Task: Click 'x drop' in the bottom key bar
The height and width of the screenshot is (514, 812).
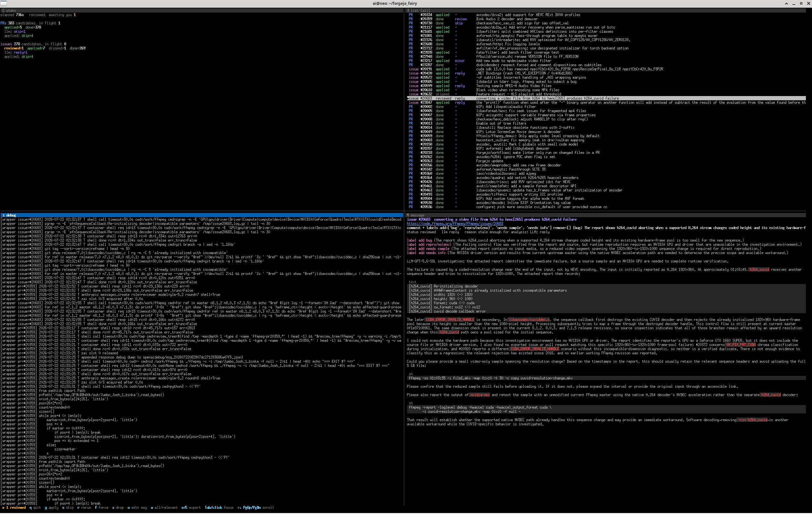Action: pyautogui.click(x=118, y=508)
